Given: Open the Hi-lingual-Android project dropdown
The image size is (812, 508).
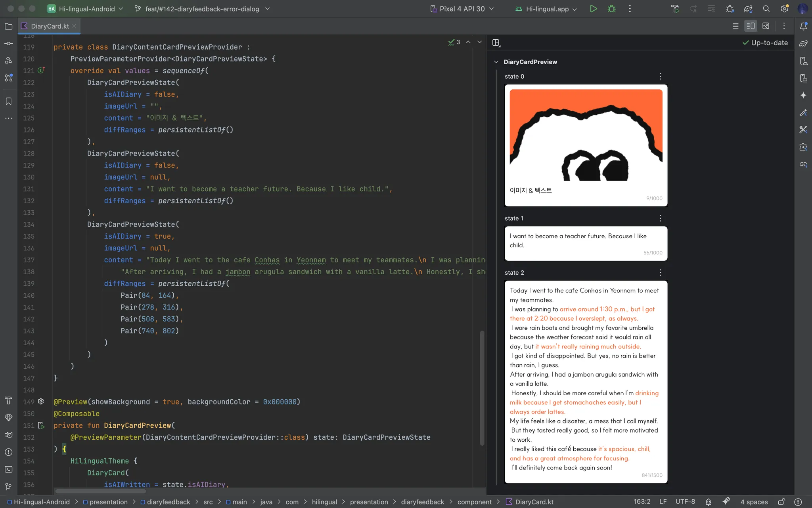Looking at the screenshot, I should point(85,9).
